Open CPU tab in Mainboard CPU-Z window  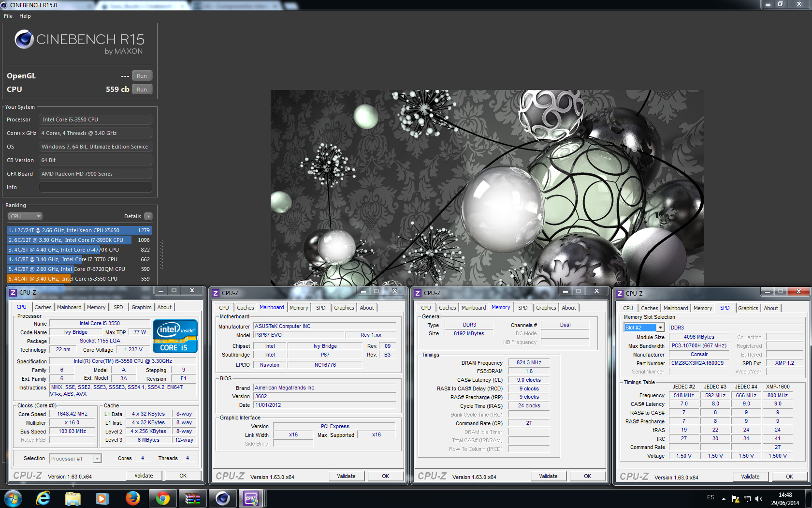(x=224, y=308)
